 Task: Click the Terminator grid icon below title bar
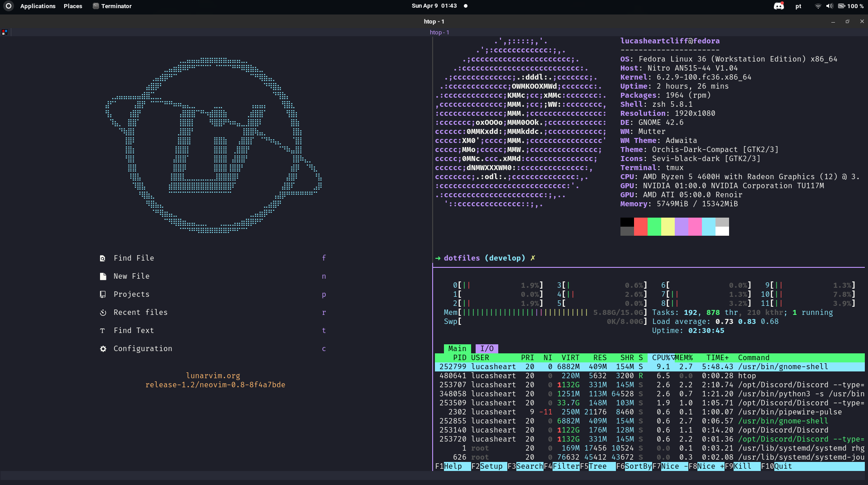click(x=5, y=32)
